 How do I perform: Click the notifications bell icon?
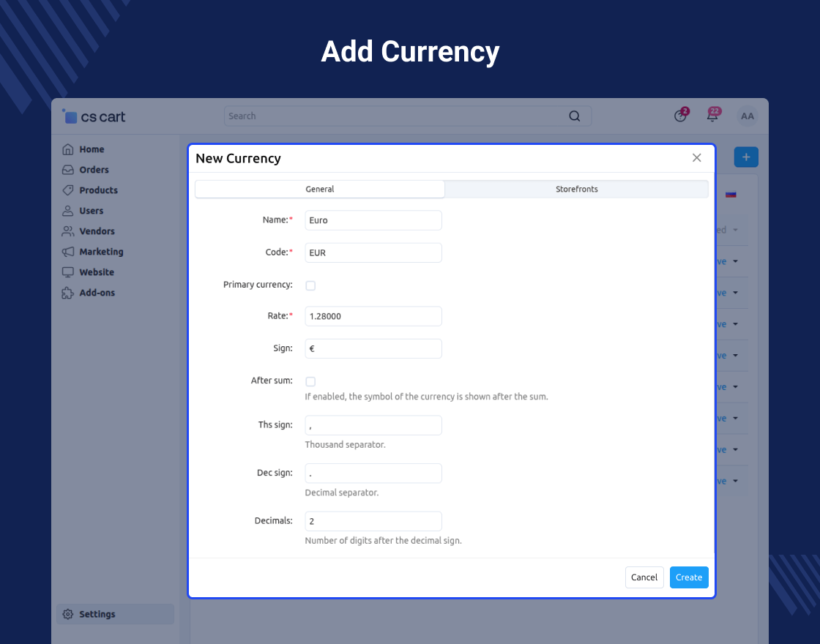click(712, 116)
